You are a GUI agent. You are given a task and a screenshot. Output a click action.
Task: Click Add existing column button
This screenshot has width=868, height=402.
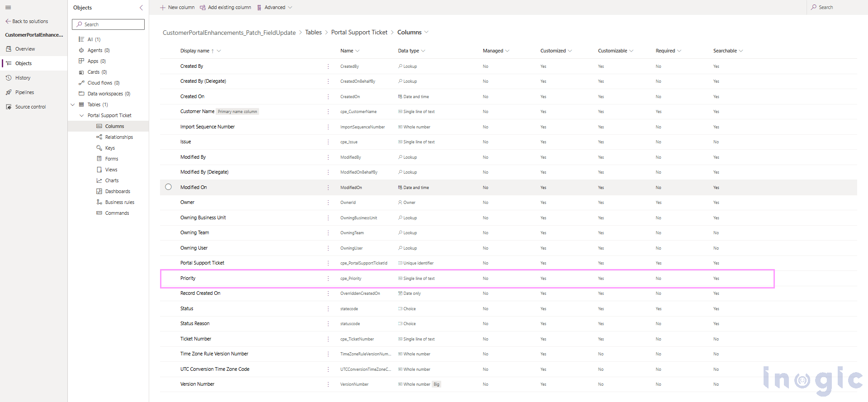point(226,7)
